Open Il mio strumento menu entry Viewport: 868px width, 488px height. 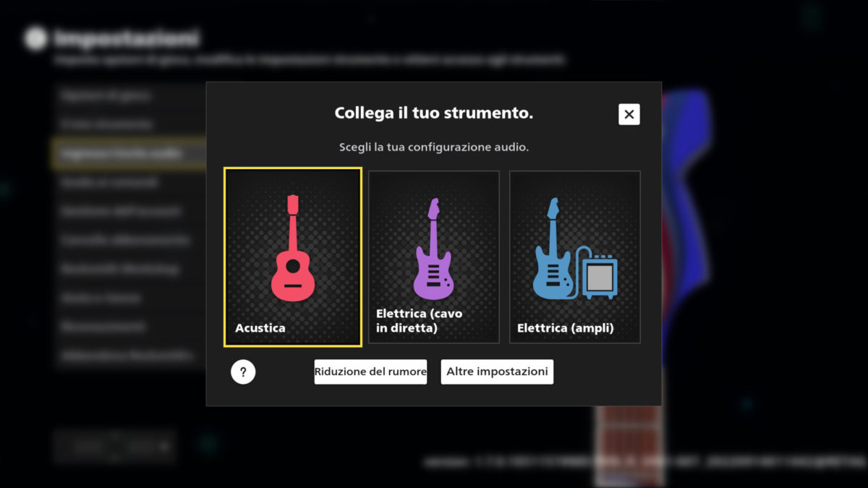[130, 124]
